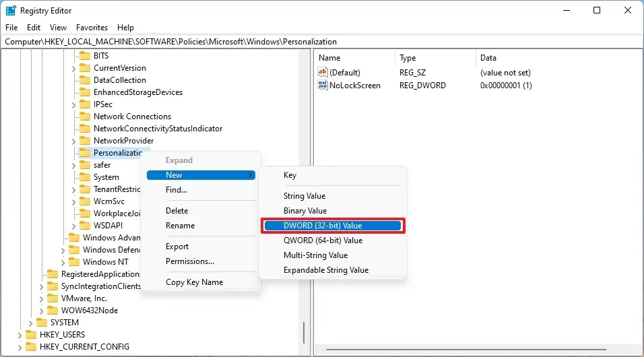The height and width of the screenshot is (357, 644).
Task: Click the HKEY_USERS folder icon
Action: point(31,334)
